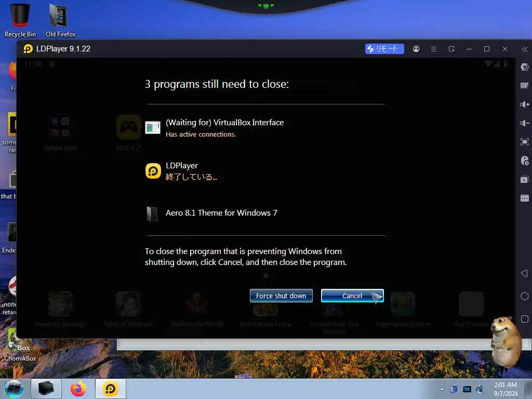
Task: Collapse the LDPlayer sidebar with double chevron
Action: coord(525,49)
